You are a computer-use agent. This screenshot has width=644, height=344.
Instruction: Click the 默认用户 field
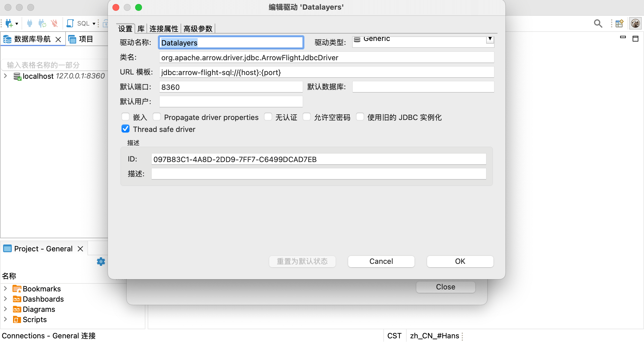[x=231, y=102]
